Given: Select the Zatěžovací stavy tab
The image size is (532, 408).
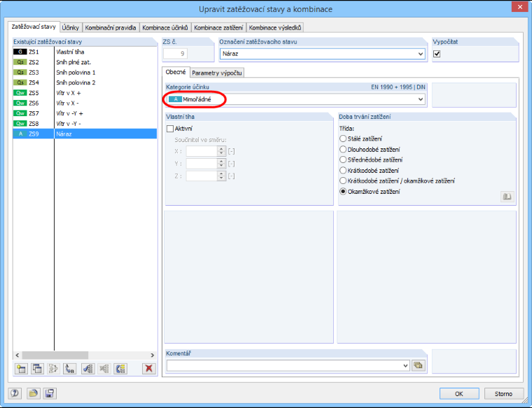Looking at the screenshot, I should point(34,27).
